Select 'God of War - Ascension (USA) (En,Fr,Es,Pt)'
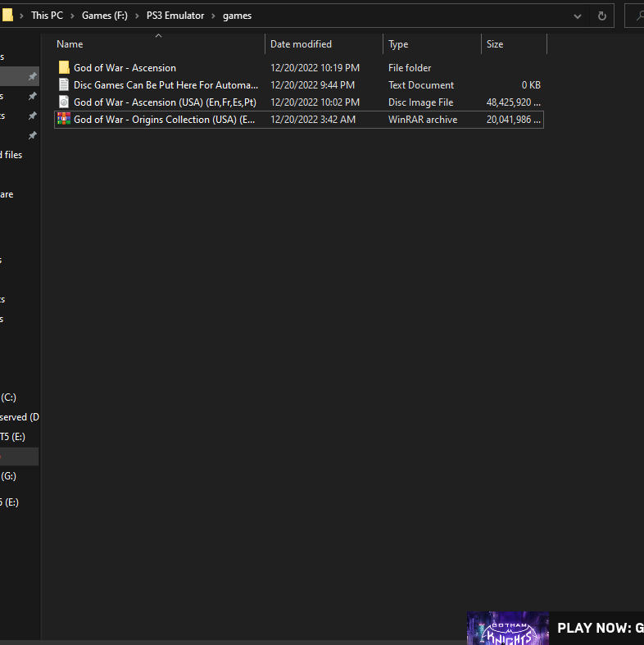Image resolution: width=644 pixels, height=645 pixels. (165, 102)
